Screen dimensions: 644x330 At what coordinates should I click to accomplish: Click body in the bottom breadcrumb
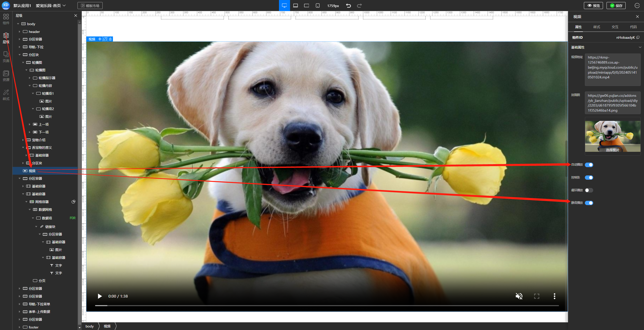[90, 326]
